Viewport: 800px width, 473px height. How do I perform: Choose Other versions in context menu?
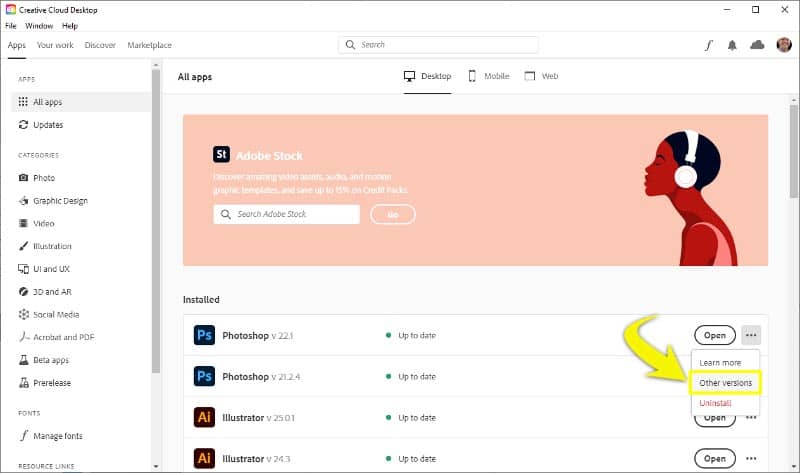[726, 383]
